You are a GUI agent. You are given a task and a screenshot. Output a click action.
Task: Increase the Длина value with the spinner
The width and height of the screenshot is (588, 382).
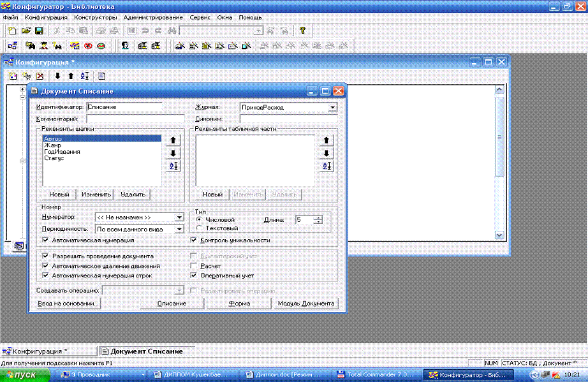tap(318, 217)
